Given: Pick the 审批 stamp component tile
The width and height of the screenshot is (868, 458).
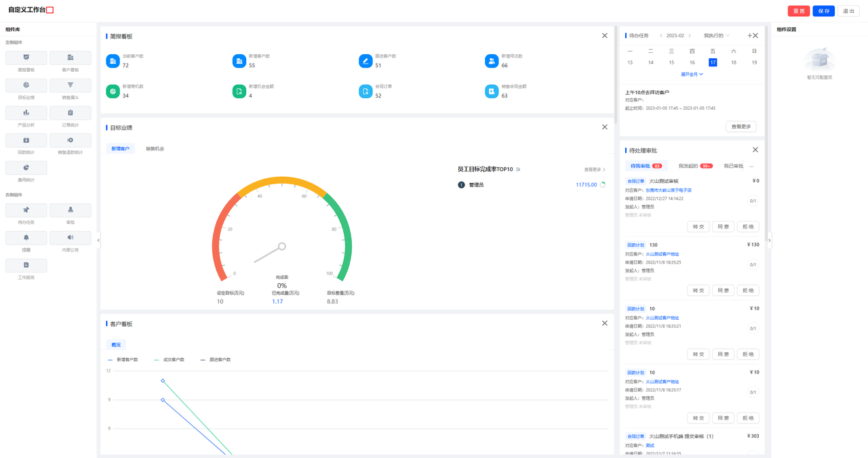Looking at the screenshot, I should pyautogui.click(x=71, y=210).
